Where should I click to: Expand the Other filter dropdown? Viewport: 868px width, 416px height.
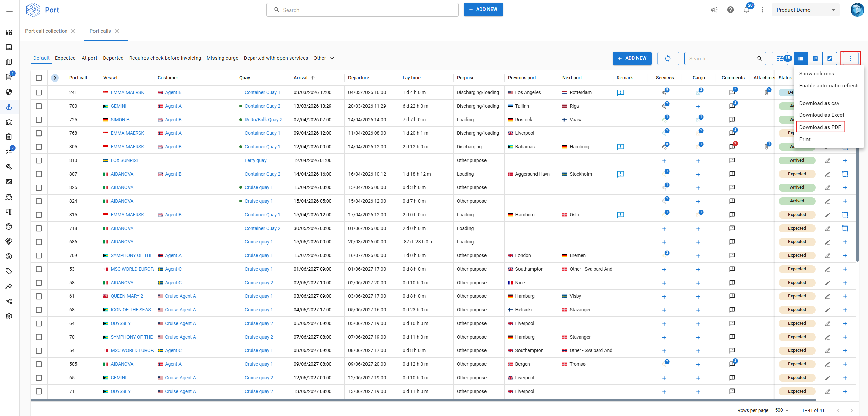[x=324, y=58]
